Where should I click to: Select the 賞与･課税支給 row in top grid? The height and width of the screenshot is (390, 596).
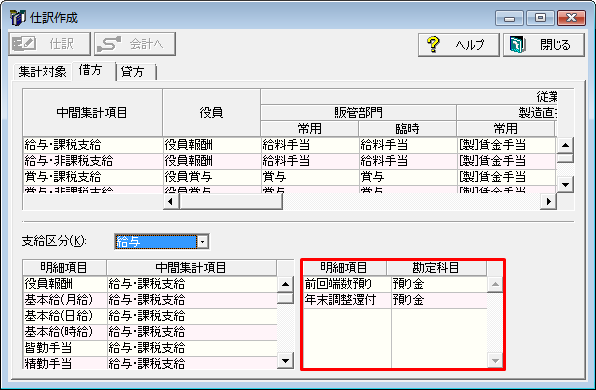[289, 177]
